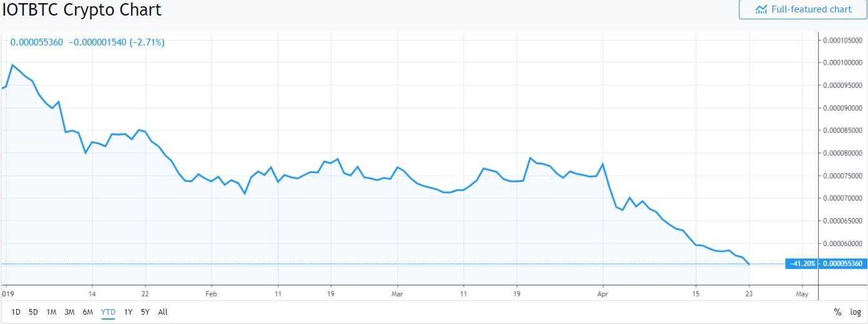The image size is (868, 324).
Task: Select the YTD time range
Action: (x=108, y=312)
